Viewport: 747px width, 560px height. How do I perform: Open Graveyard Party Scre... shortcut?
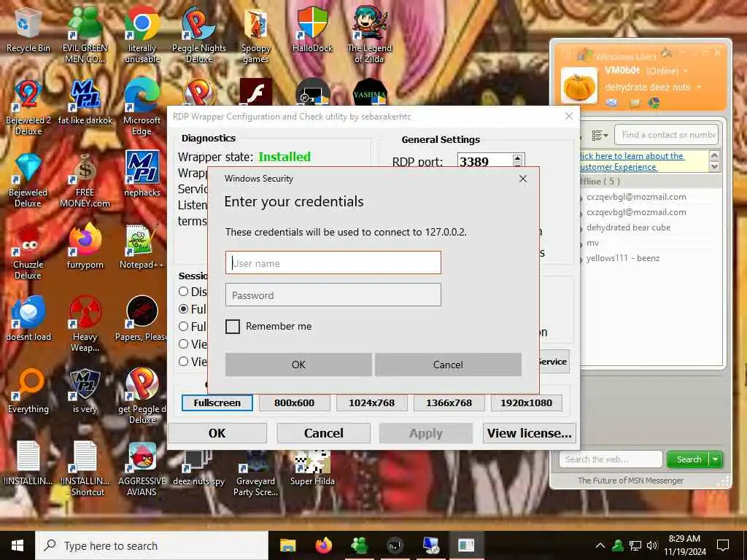coord(256,474)
